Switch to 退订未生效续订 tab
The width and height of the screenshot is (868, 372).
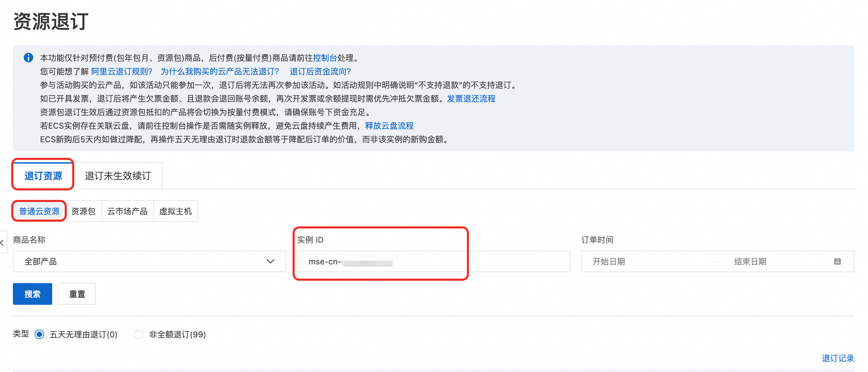pyautogui.click(x=118, y=176)
